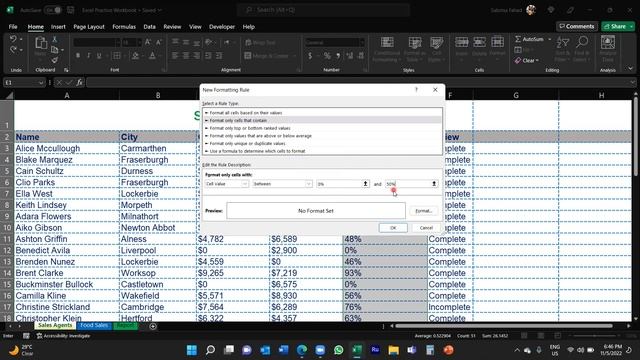Image resolution: width=640 pixels, height=360 pixels.
Task: Click the Font Color letter A icon
Action: click(152, 56)
